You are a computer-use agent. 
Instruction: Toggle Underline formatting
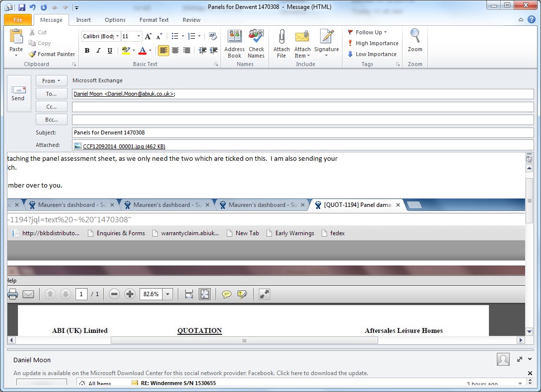[110, 51]
